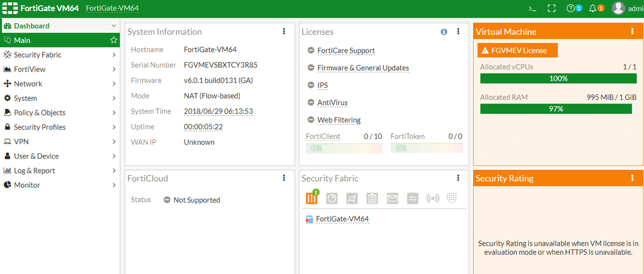Open AntiVirus license link
Image resolution: width=644 pixels, height=274 pixels.
332,103
